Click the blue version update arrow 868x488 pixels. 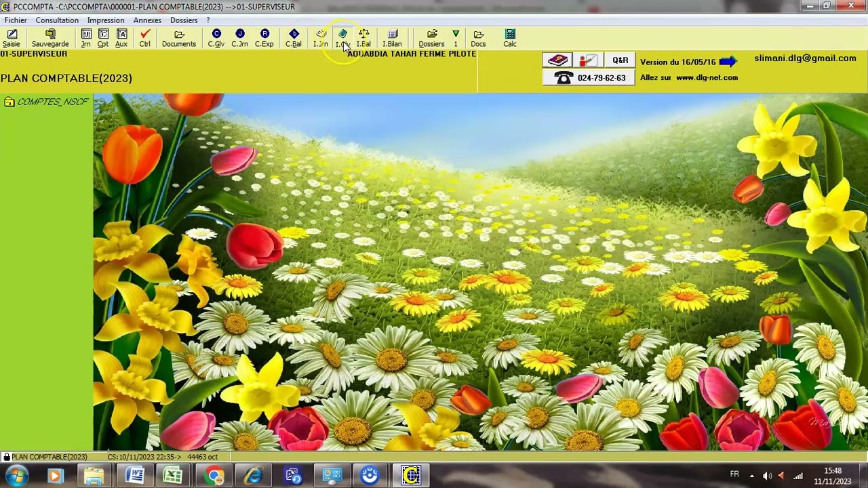pos(728,62)
